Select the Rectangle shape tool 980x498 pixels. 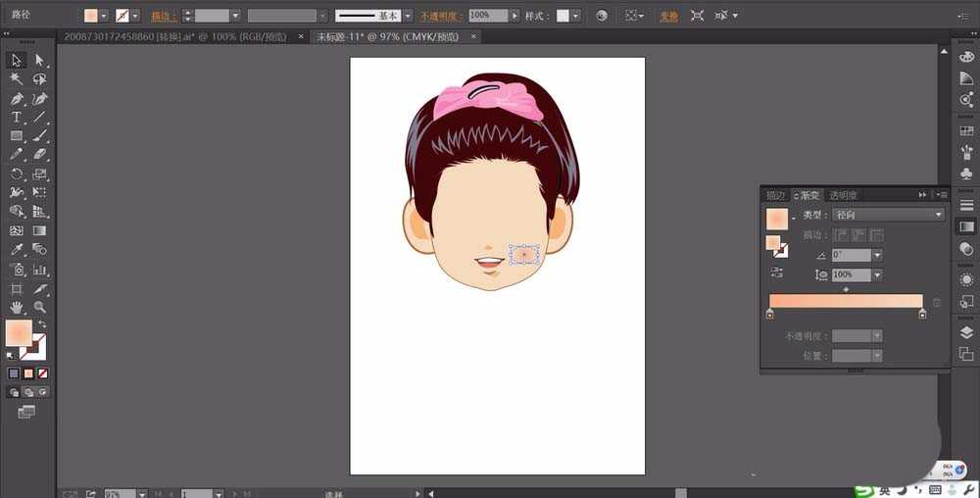pos(17,136)
